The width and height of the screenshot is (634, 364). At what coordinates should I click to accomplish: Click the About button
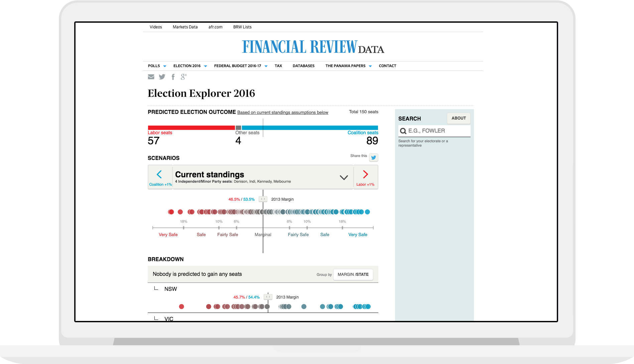459,118
